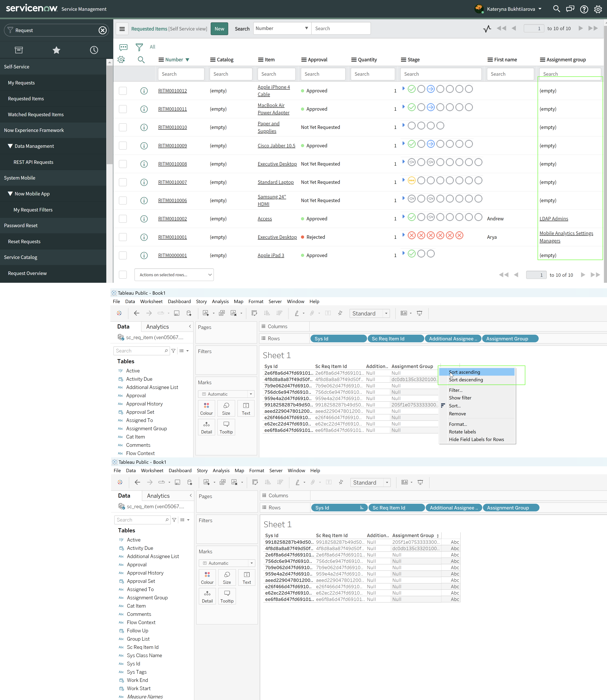Choose Sort descending from context menu
This screenshot has height=700, width=607.
pos(466,380)
